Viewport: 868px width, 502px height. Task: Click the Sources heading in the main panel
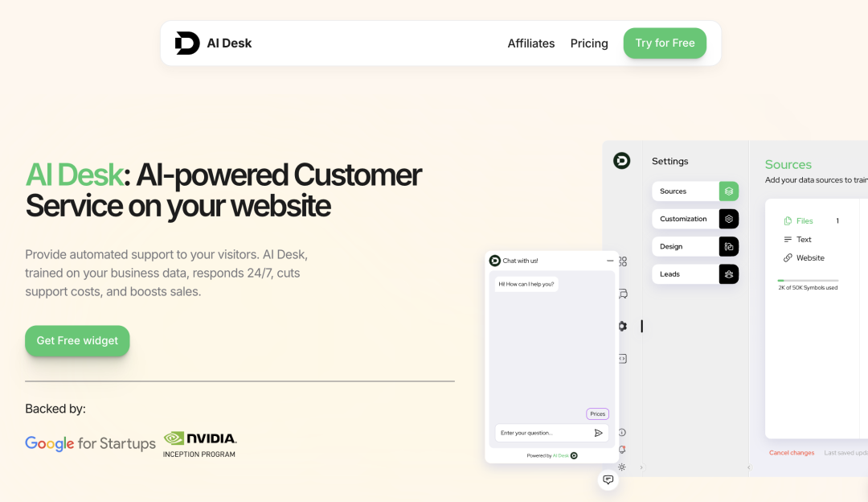(x=788, y=165)
